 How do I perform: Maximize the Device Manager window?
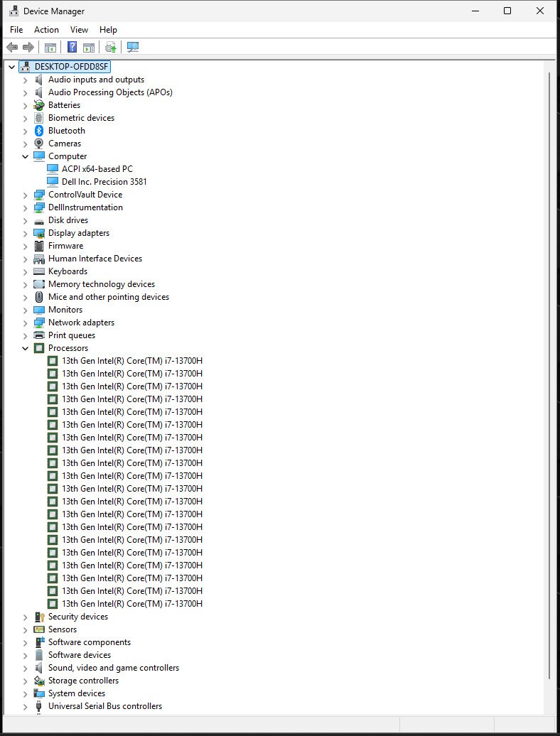pos(507,11)
